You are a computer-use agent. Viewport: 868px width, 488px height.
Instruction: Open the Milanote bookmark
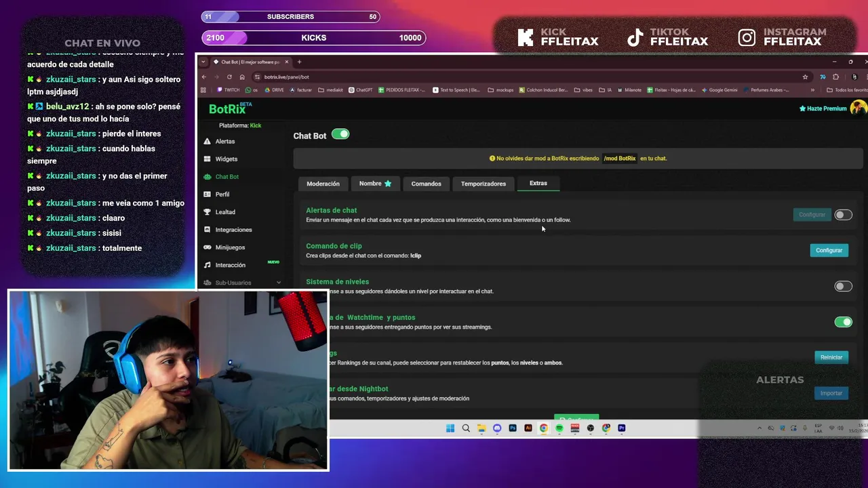[629, 89]
